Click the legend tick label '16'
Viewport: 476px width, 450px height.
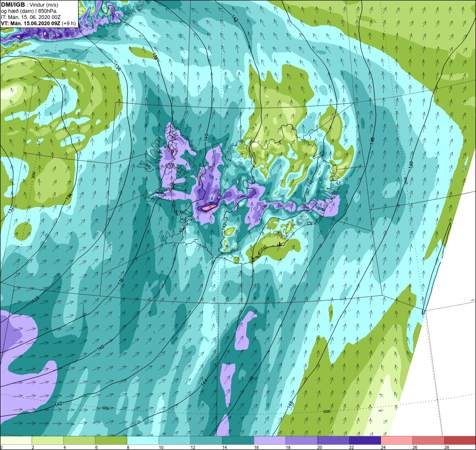point(256,447)
